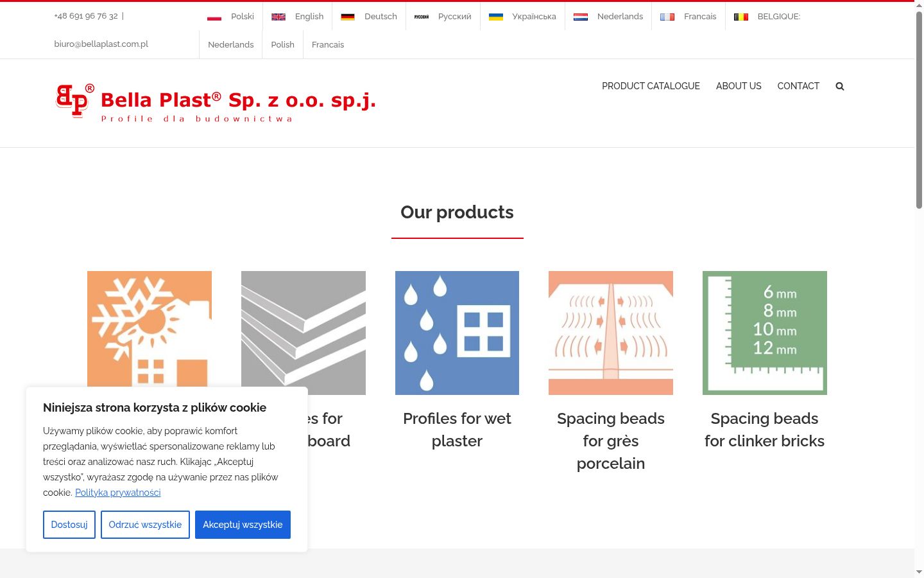Click the Ukrainian flag icon
Image resolution: width=924 pixels, height=578 pixels.
pos(496,17)
